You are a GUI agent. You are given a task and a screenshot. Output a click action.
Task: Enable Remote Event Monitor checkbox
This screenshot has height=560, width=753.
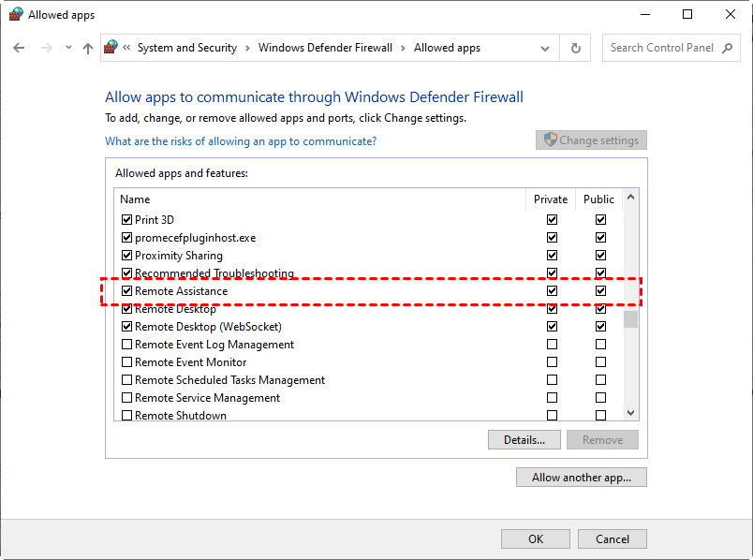(x=127, y=362)
